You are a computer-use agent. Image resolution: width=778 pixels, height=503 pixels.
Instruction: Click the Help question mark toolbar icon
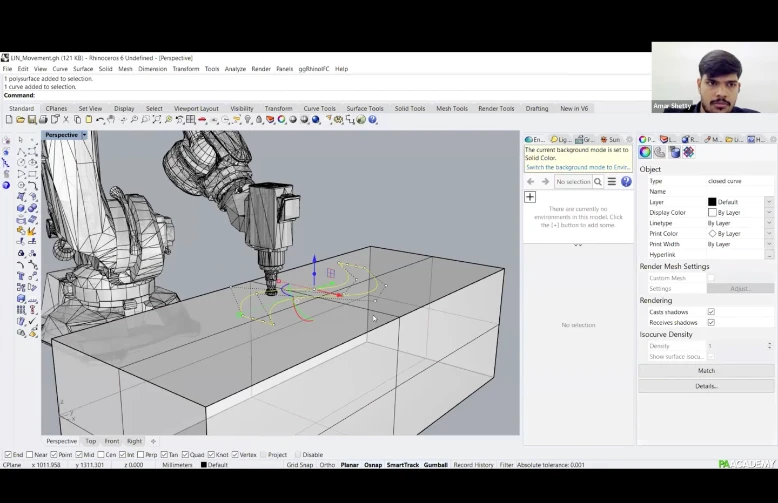coord(373,120)
